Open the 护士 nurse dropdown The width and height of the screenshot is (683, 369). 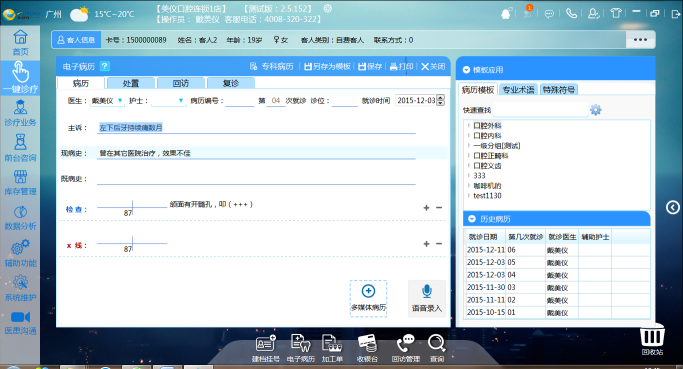point(181,101)
